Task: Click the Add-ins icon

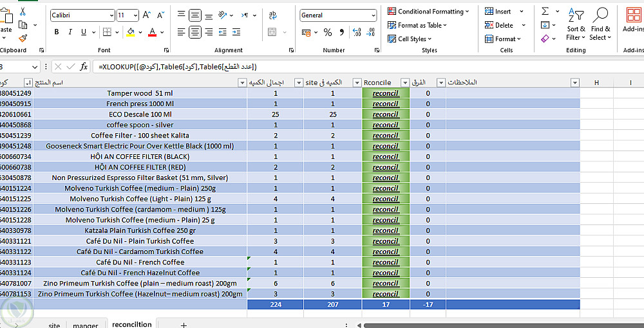Action: click(633, 20)
